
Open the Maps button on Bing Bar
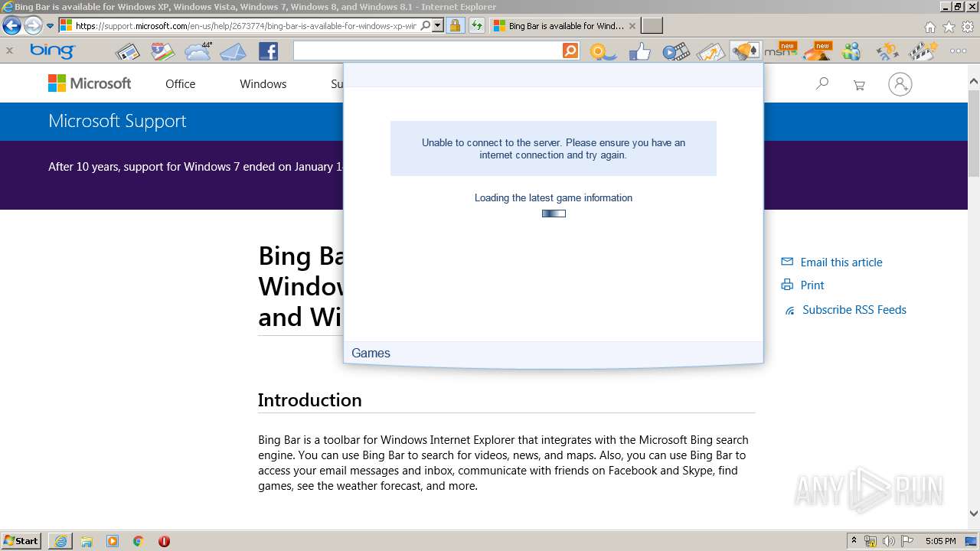[162, 52]
